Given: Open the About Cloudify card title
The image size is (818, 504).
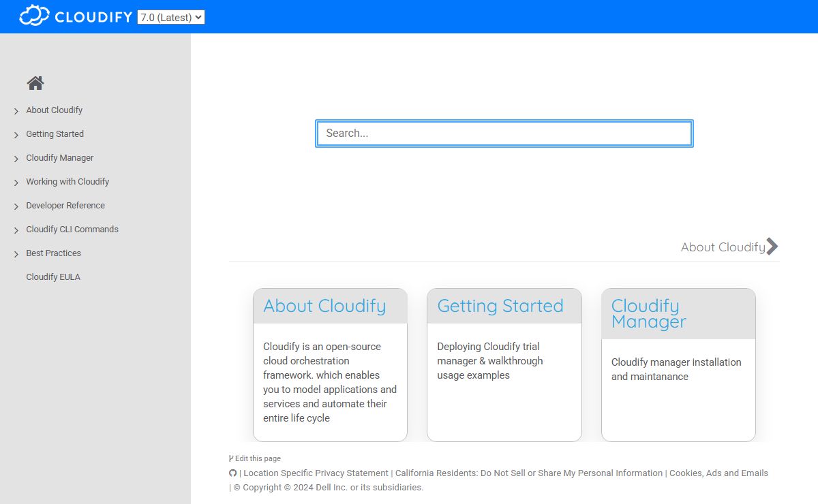Looking at the screenshot, I should pyautogui.click(x=324, y=306).
